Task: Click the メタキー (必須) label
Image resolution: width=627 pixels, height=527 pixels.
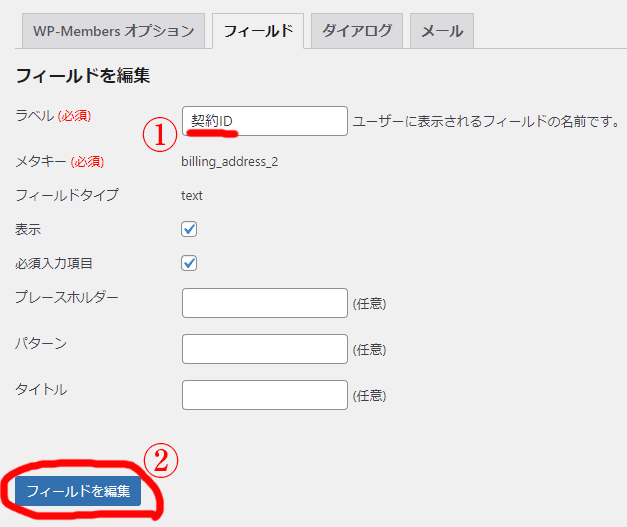Action: point(60,162)
